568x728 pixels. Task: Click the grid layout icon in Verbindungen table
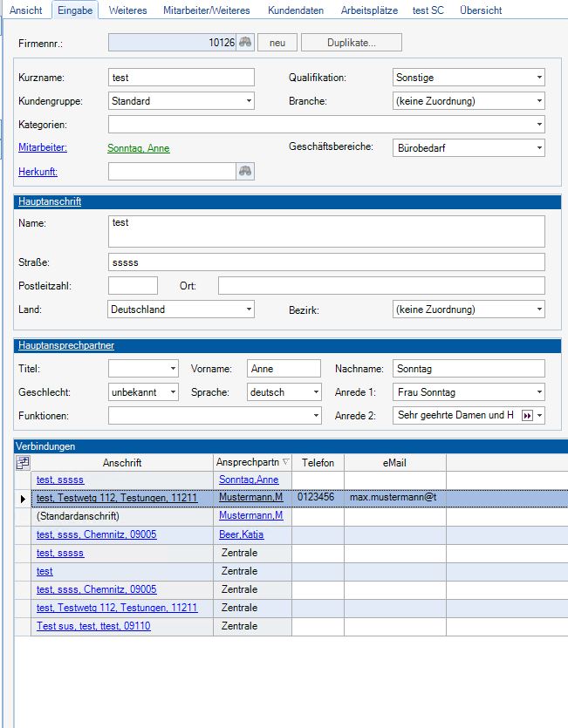(24, 463)
